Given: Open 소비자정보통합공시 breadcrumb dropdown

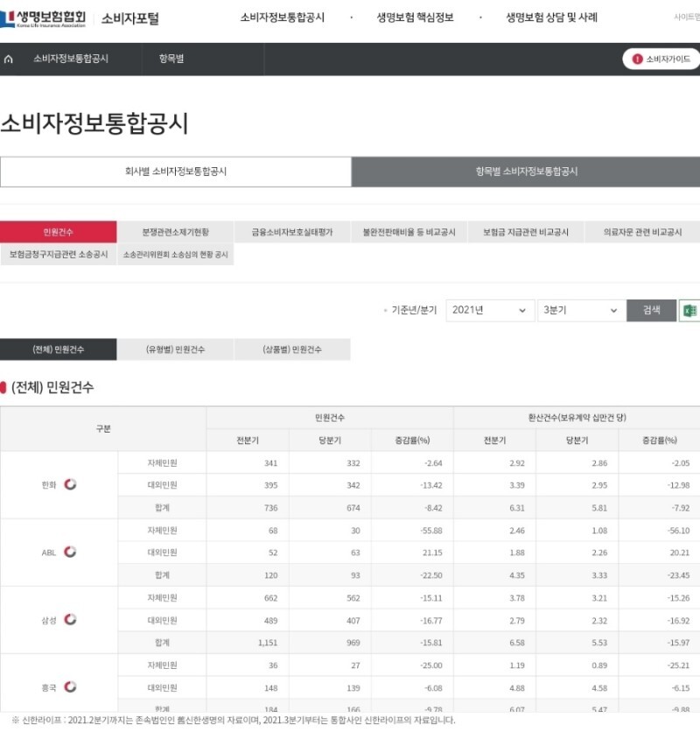Looking at the screenshot, I should (x=71, y=59).
